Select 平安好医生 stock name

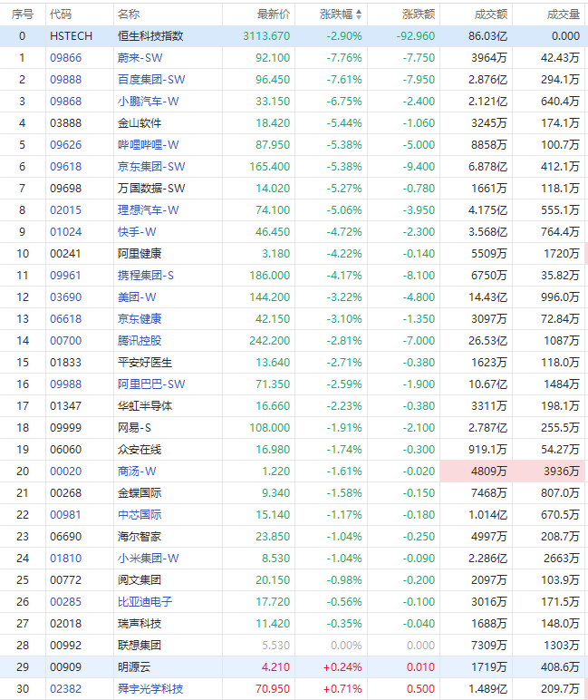click(x=145, y=363)
